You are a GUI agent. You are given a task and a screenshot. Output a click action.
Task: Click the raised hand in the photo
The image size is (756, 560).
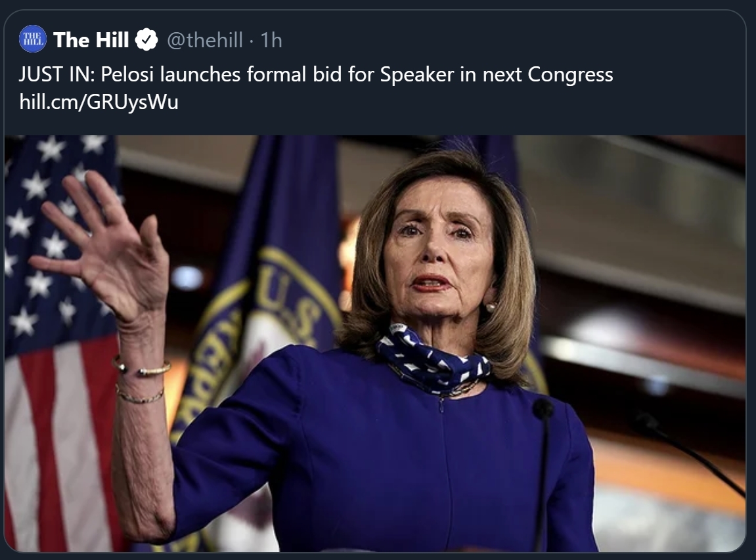tap(103, 251)
